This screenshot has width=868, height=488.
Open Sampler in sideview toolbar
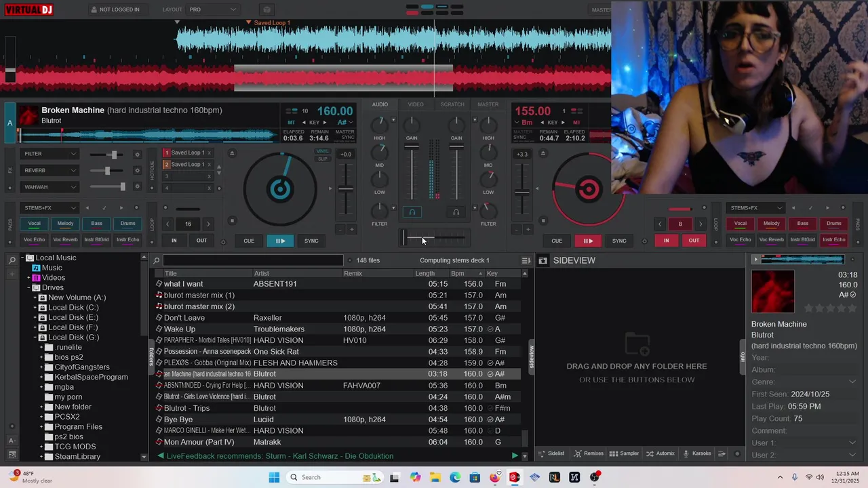pyautogui.click(x=624, y=453)
